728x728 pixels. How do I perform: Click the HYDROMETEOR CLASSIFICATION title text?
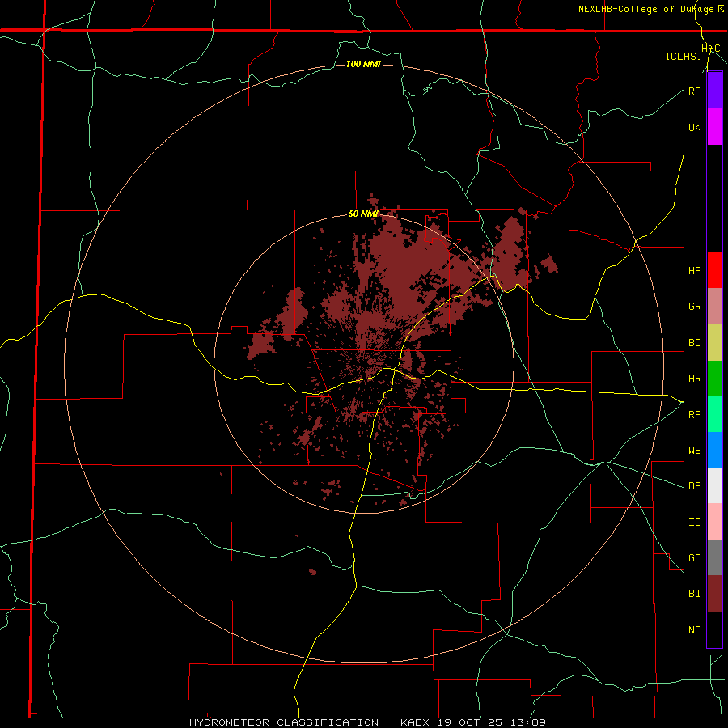point(284,722)
